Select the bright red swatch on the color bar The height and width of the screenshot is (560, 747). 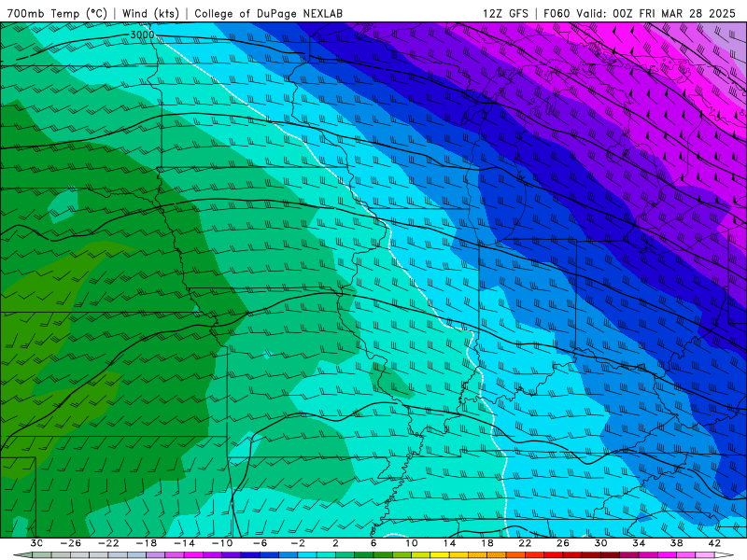tap(553, 554)
